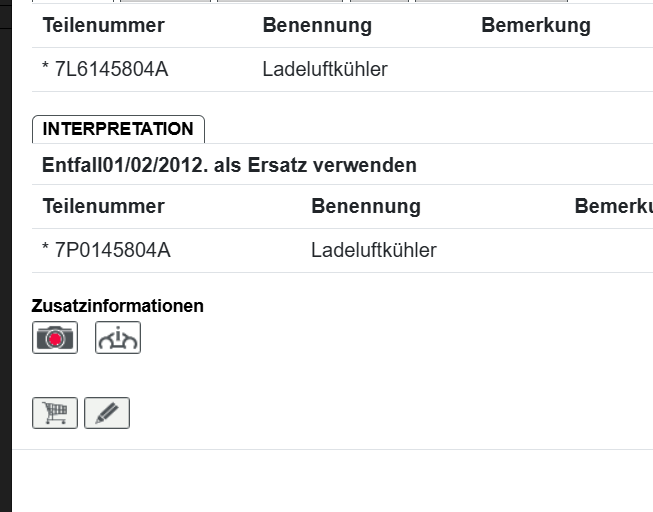
Task: Click the first Teilenummer column header
Action: click(103, 26)
